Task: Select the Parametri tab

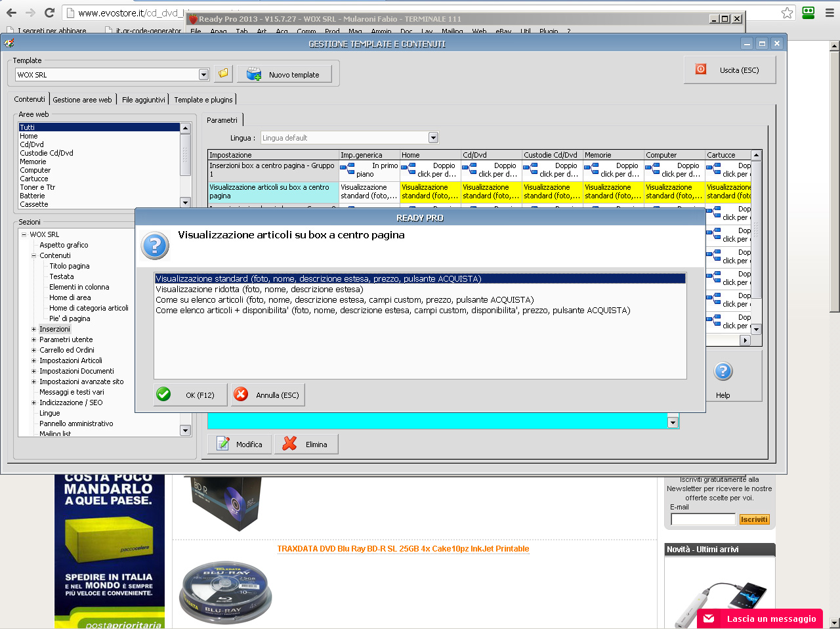Action: [222, 120]
